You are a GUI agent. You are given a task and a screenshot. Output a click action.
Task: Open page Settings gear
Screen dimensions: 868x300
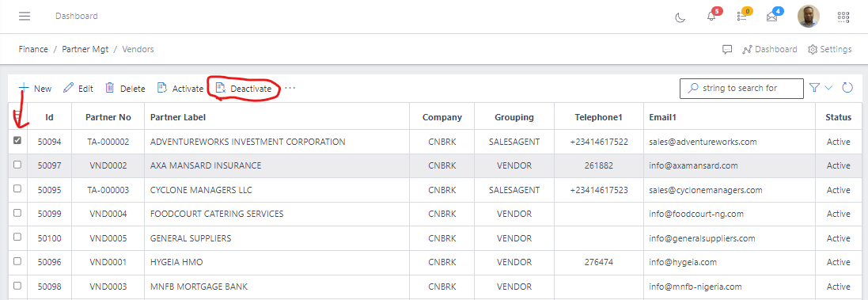pos(830,49)
